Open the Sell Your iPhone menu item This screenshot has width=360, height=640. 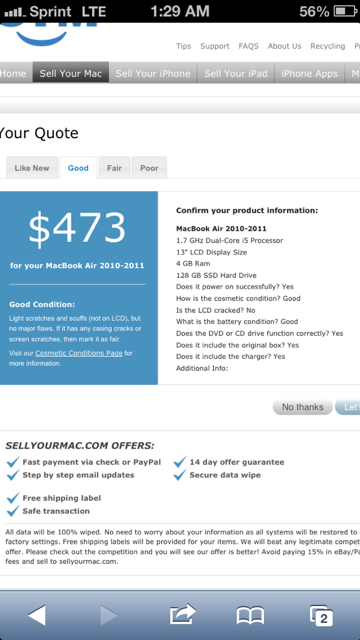point(153,73)
